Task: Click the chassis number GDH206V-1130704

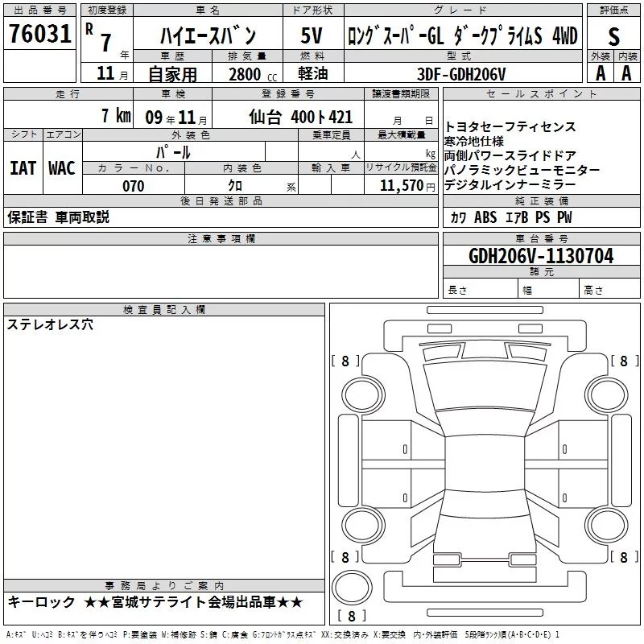Action: tap(540, 256)
